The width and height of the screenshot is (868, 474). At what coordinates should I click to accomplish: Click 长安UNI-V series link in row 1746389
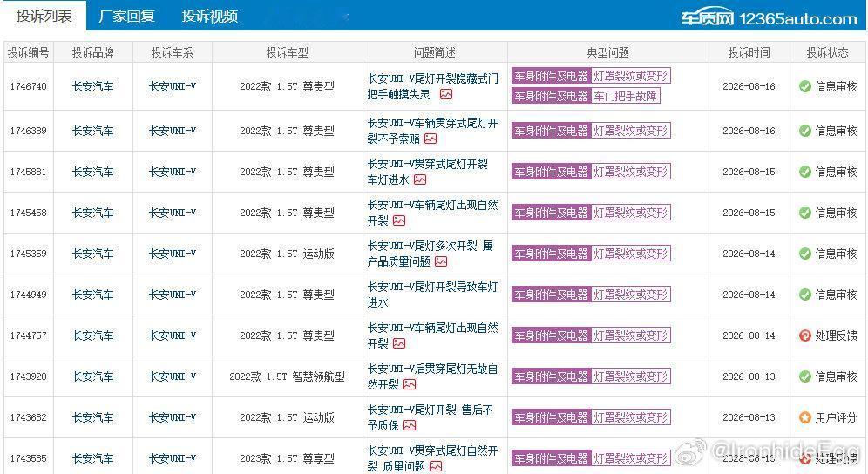[173, 131]
